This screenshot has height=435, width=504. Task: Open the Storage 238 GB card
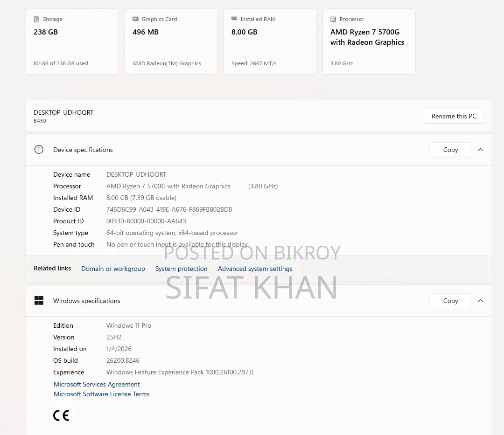(72, 41)
